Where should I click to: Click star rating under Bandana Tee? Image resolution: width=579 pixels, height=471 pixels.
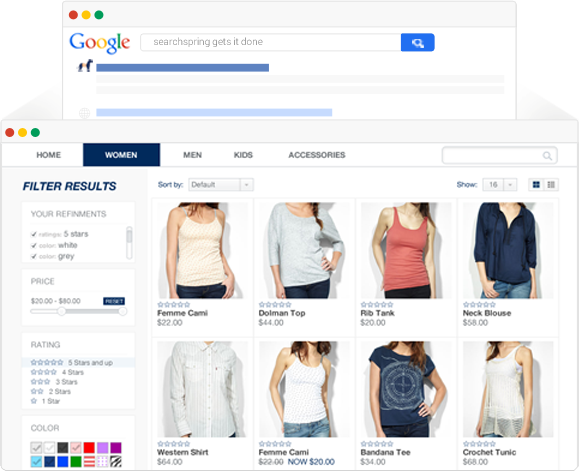(377, 444)
